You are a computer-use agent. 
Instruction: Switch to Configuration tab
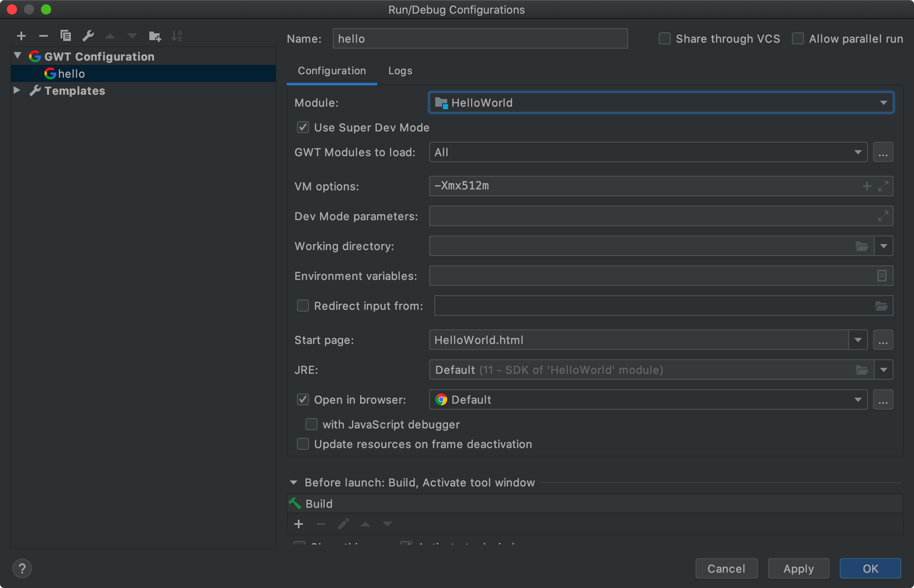tap(332, 71)
